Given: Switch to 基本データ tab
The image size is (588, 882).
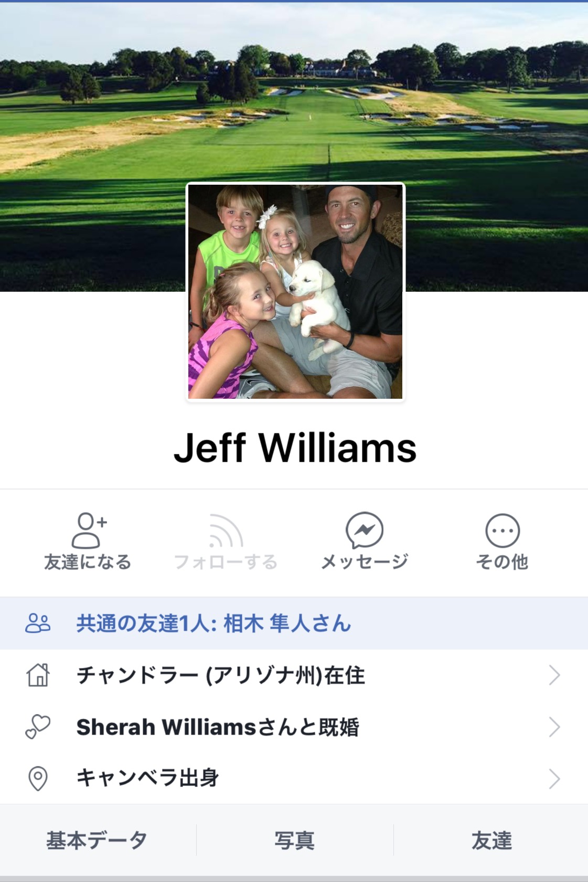Looking at the screenshot, I should [97, 840].
